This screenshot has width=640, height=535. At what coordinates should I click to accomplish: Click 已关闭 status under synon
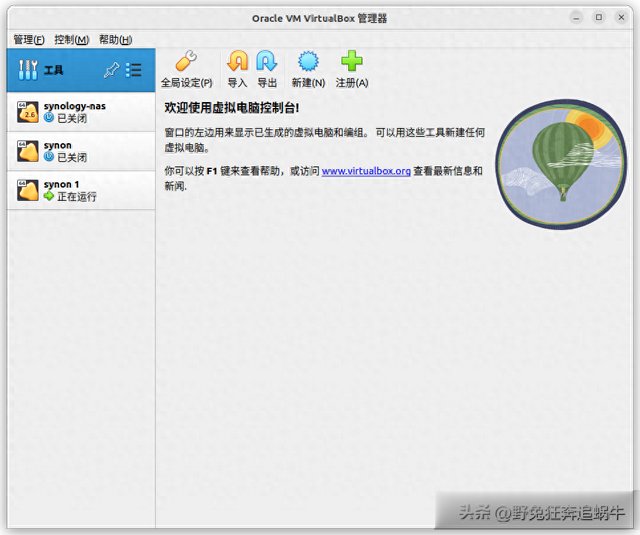[72, 157]
